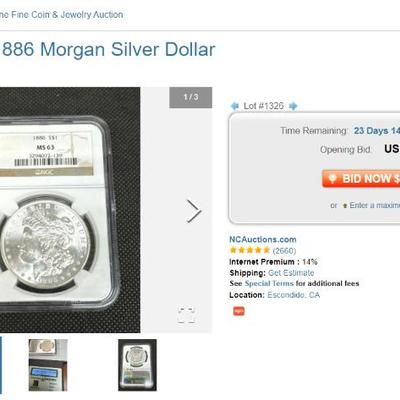Click the BID NOW button
This screenshot has width=400, height=400.
pyautogui.click(x=361, y=178)
